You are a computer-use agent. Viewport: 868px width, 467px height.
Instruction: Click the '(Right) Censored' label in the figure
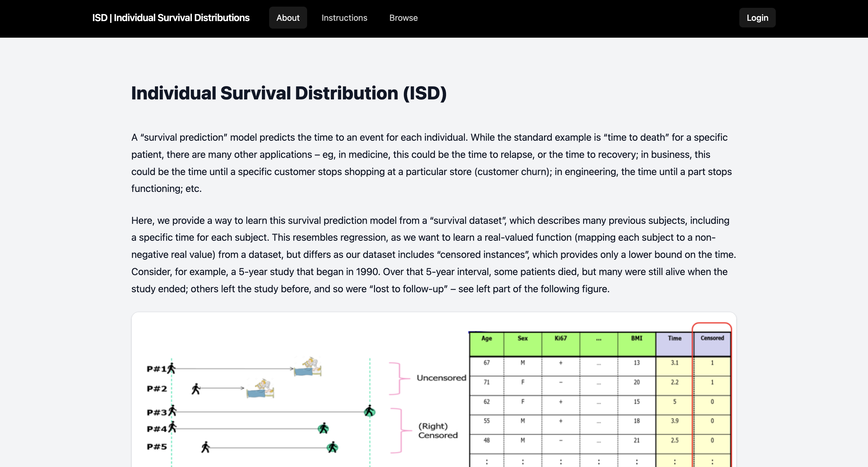(438, 431)
